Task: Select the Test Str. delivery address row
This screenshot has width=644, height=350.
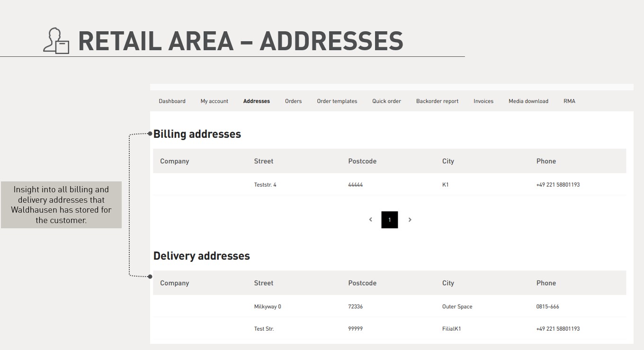Action: click(x=264, y=329)
